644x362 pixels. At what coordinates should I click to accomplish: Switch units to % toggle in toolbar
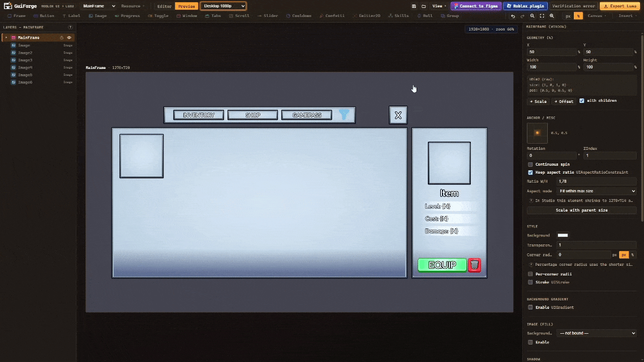(x=578, y=16)
